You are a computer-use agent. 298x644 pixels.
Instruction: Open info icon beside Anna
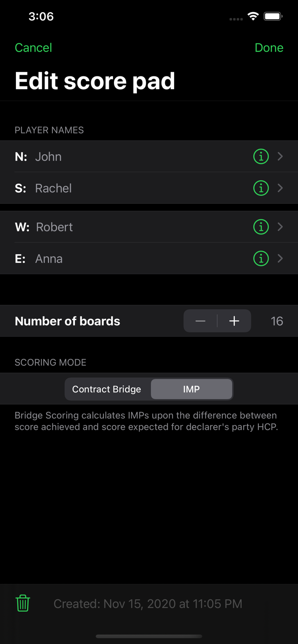click(x=261, y=259)
